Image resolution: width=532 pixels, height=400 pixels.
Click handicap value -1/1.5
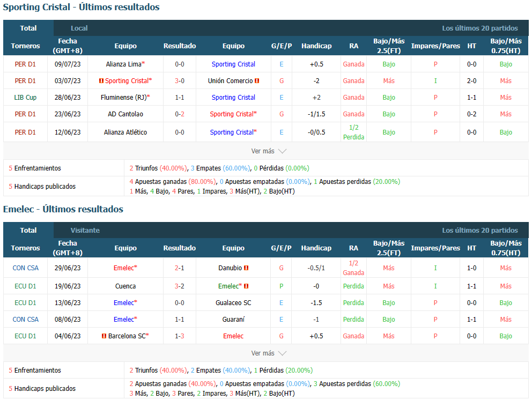point(316,114)
